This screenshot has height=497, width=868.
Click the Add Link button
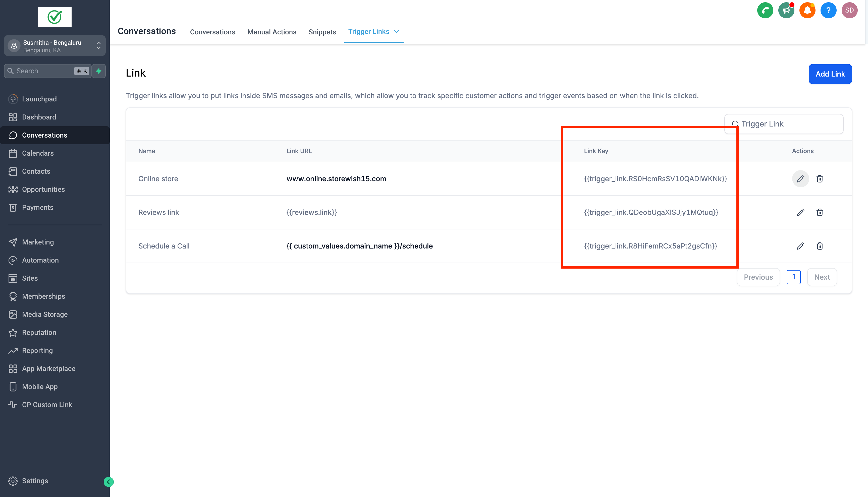(830, 74)
